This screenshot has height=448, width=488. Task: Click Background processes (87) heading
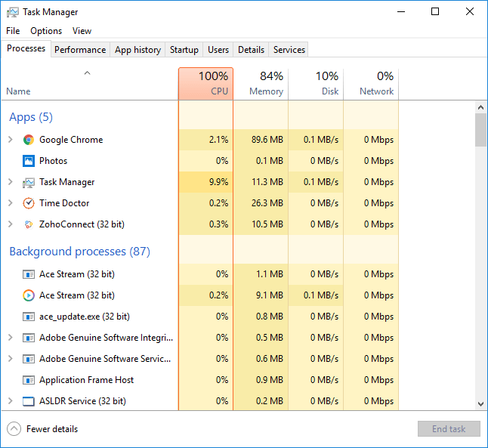[x=79, y=252]
